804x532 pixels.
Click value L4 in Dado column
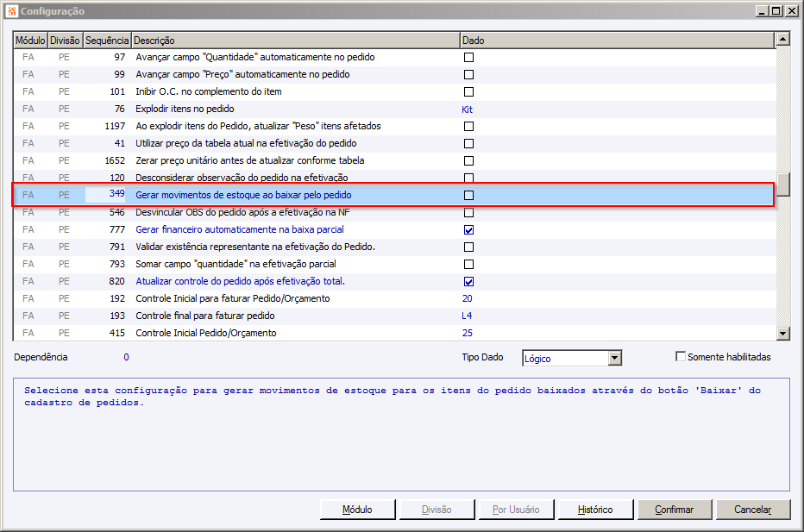click(467, 316)
